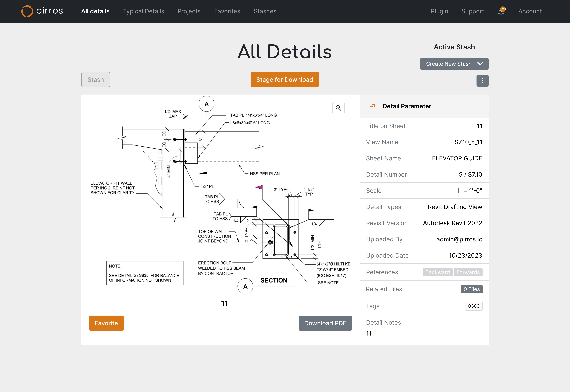Select sheet name ELEVATOR GUIDE
The image size is (570, 392).
point(457,158)
